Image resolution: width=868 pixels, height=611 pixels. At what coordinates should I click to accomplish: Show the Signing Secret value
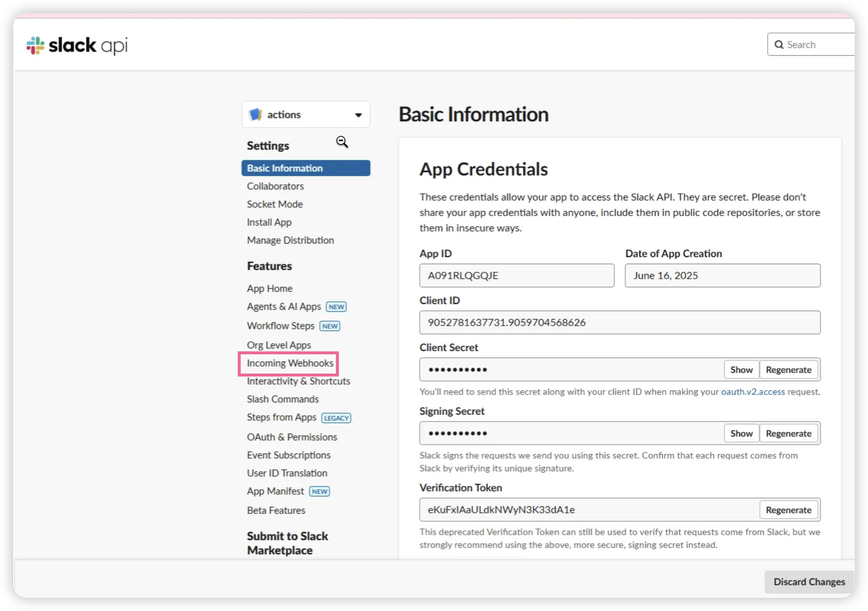pyautogui.click(x=741, y=433)
